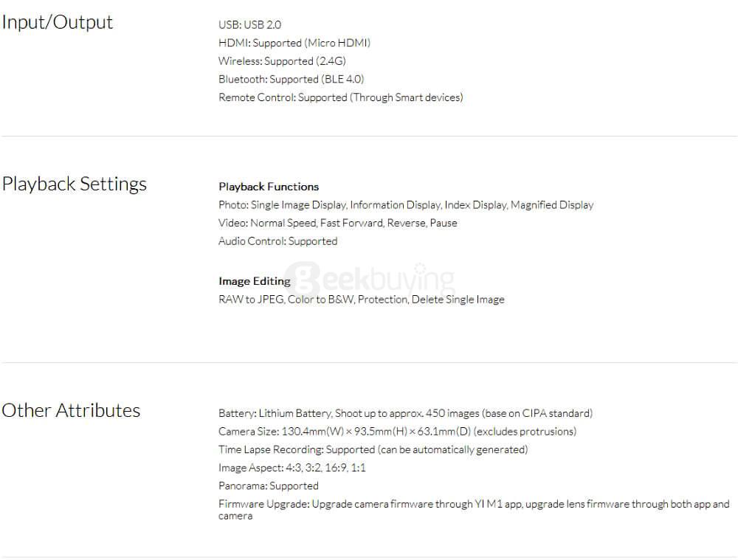Click the Playback Functions subheading
The width and height of the screenshot is (738, 560).
[x=269, y=187]
